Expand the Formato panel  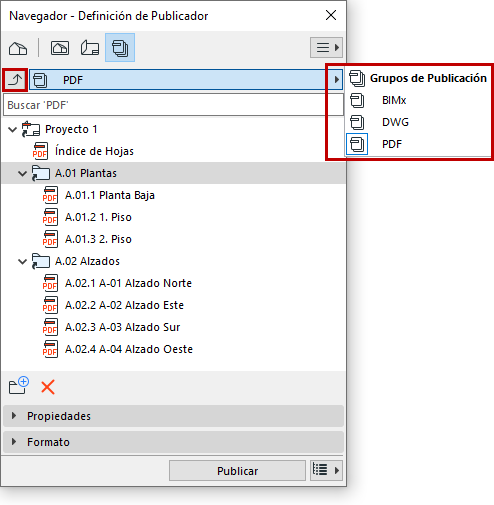173,442
